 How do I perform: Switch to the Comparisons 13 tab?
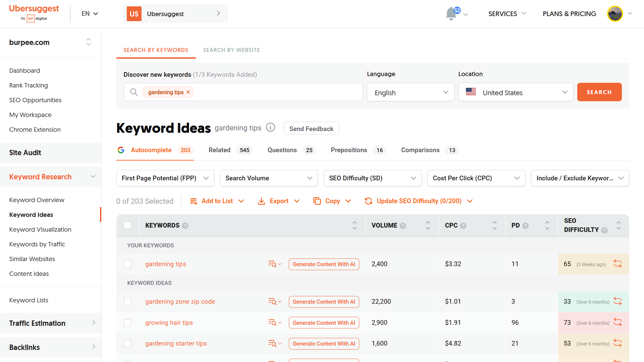pyautogui.click(x=430, y=150)
